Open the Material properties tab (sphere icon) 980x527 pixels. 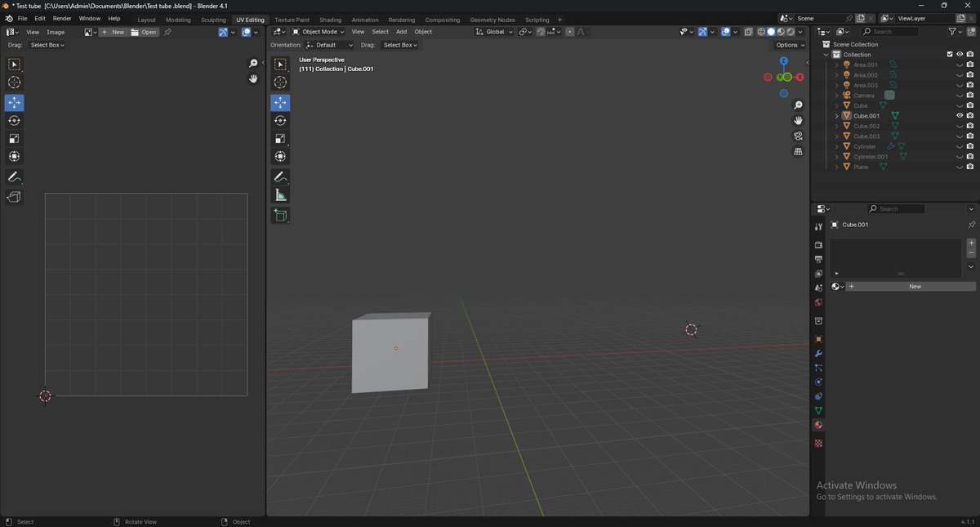pyautogui.click(x=818, y=424)
